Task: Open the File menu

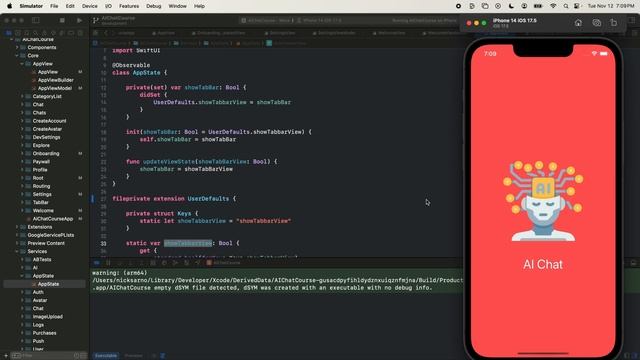Action: click(x=54, y=6)
